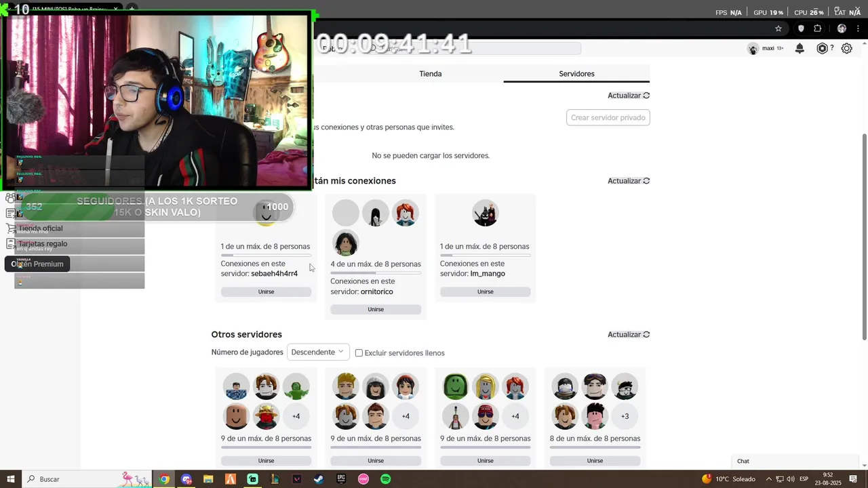Open the 10°C Soleado weather widget
The width and height of the screenshot is (868, 488).
point(728,479)
